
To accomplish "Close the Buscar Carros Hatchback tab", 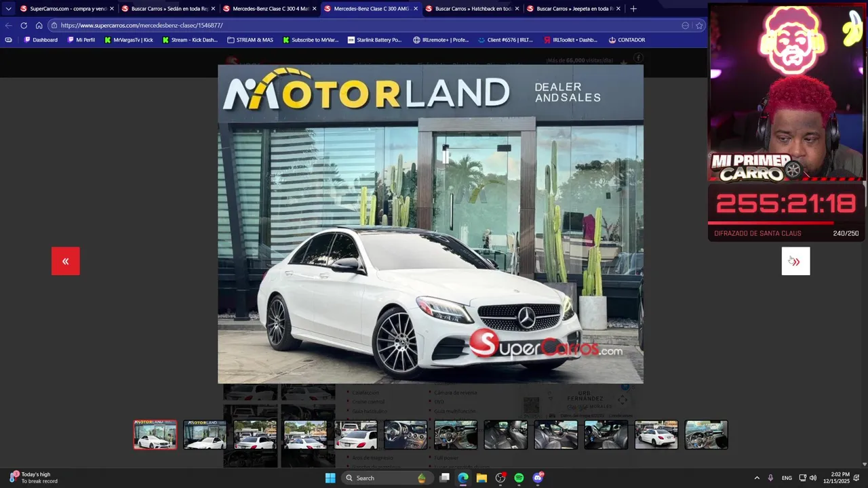I will tap(517, 9).
